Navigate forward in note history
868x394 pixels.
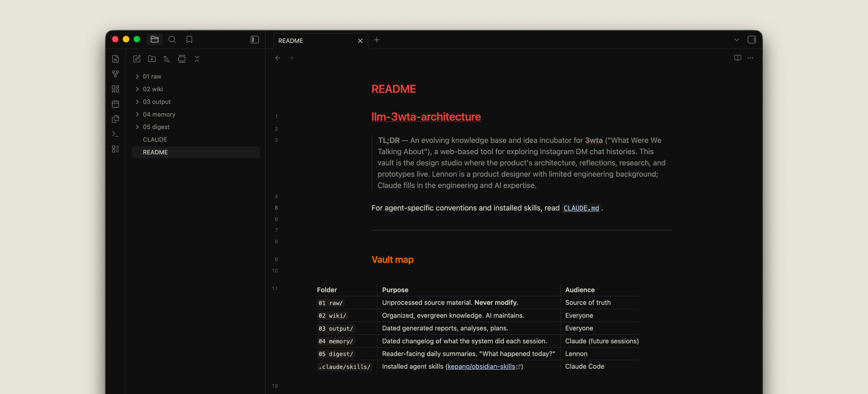click(x=291, y=58)
